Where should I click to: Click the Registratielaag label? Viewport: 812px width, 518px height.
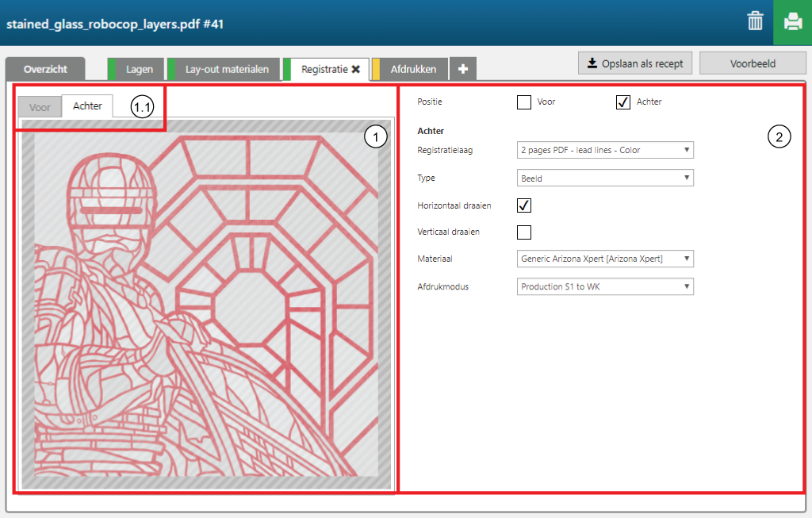[x=445, y=150]
